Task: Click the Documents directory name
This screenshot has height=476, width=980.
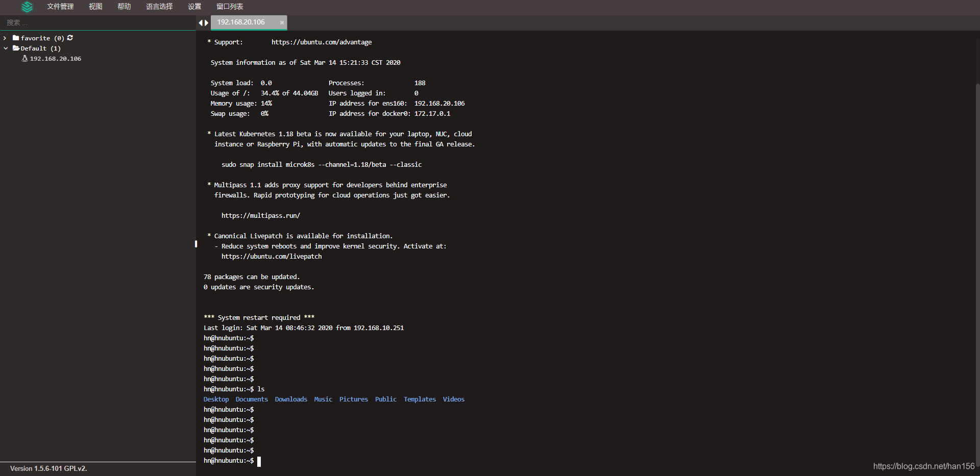Action: pos(252,399)
